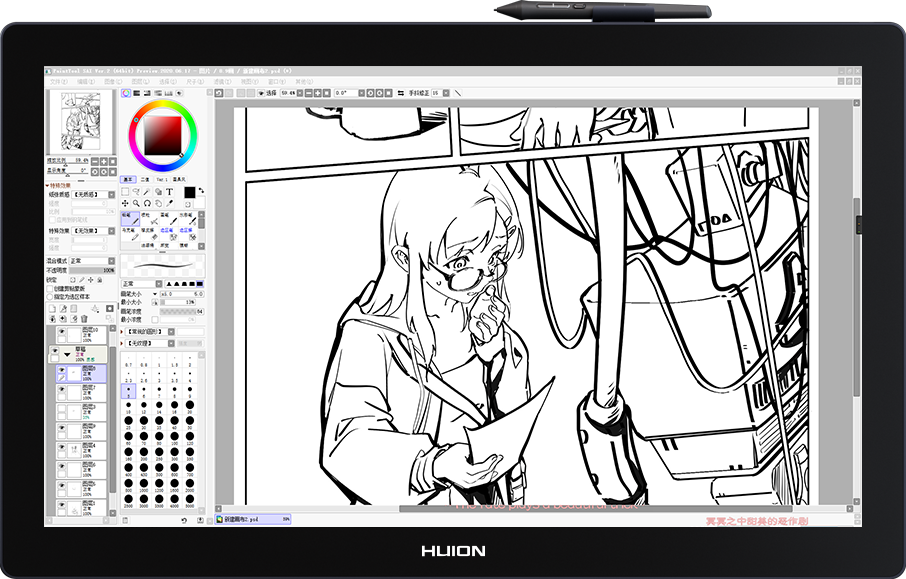Show the hidden 33% opacity layer
Viewport: 906px width, 579px height.
tap(62, 408)
